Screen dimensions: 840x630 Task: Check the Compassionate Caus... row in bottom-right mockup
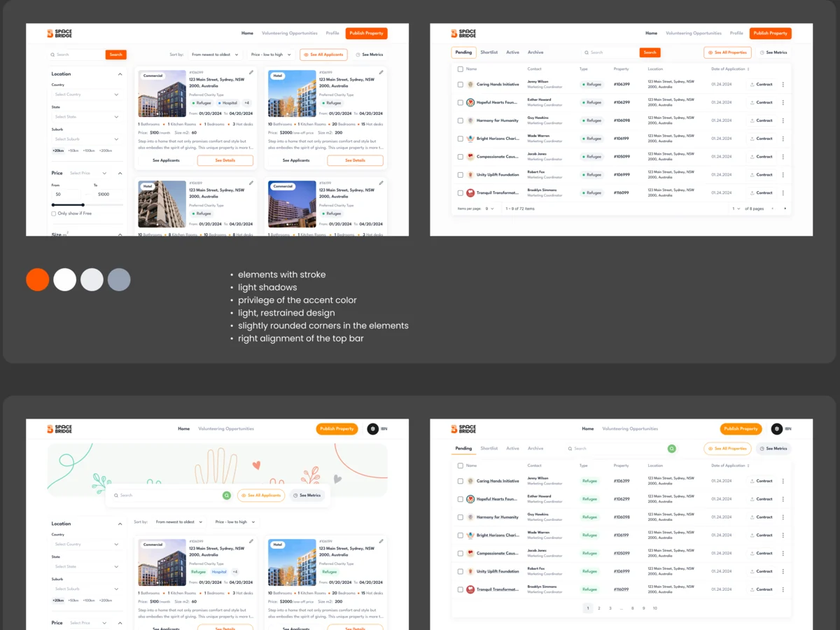click(x=460, y=554)
